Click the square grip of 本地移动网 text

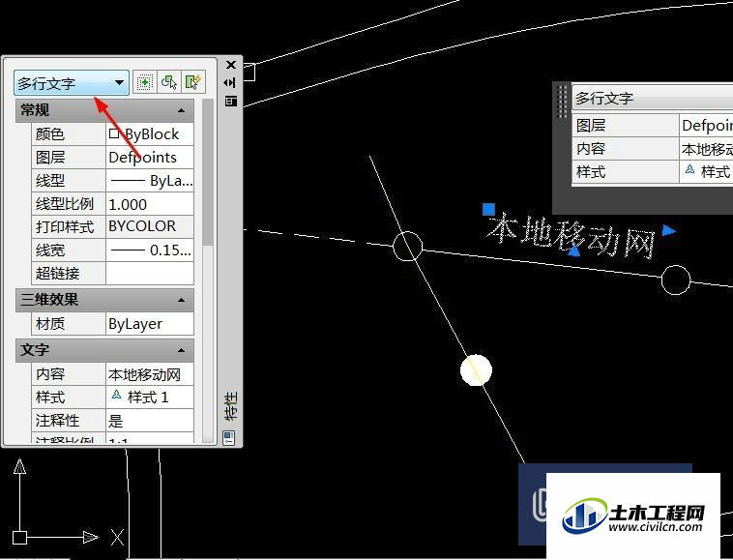pyautogui.click(x=489, y=209)
